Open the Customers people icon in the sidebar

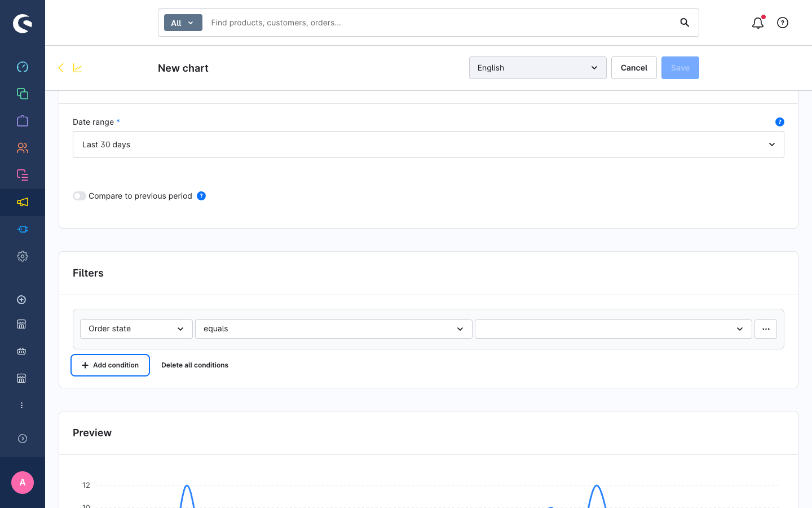pyautogui.click(x=23, y=148)
